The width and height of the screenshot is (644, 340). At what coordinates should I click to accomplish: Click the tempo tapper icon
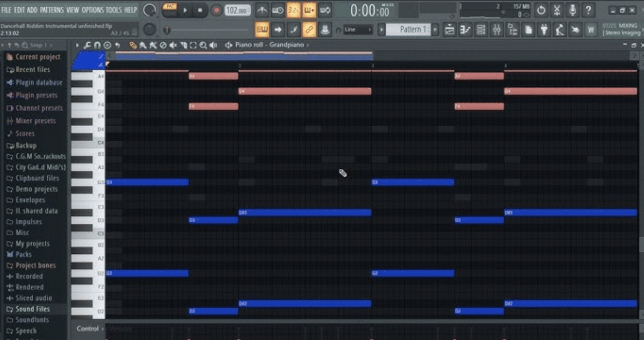[x=559, y=29]
